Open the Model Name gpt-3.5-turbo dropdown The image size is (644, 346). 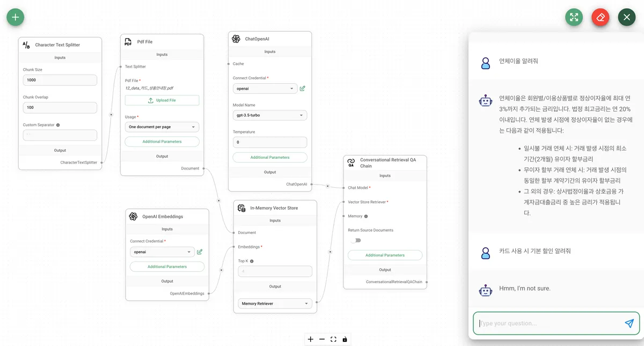point(269,115)
